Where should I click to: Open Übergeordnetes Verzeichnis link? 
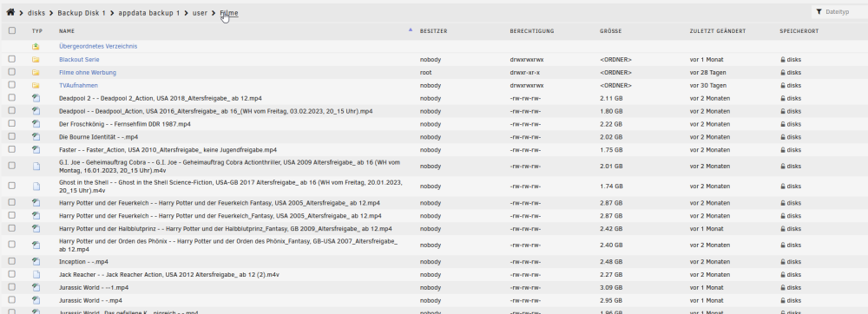pos(98,47)
